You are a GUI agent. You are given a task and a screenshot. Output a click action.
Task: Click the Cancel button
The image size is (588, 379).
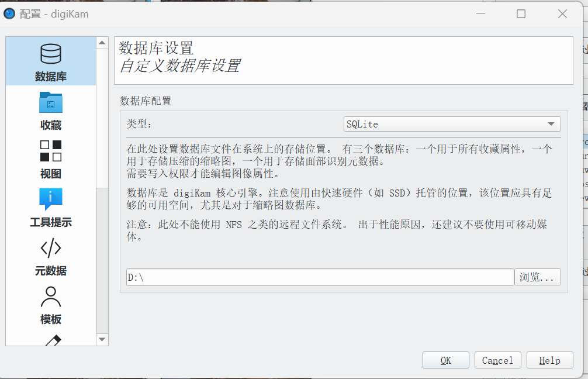point(497,361)
